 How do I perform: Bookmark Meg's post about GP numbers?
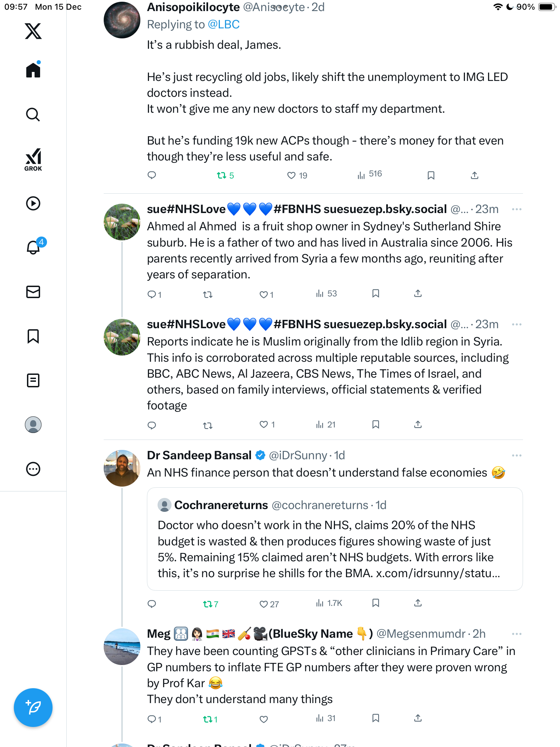coord(376,718)
